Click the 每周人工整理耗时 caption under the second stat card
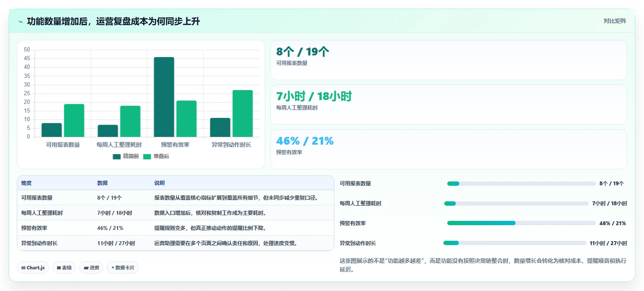The image size is (644, 291). (297, 108)
